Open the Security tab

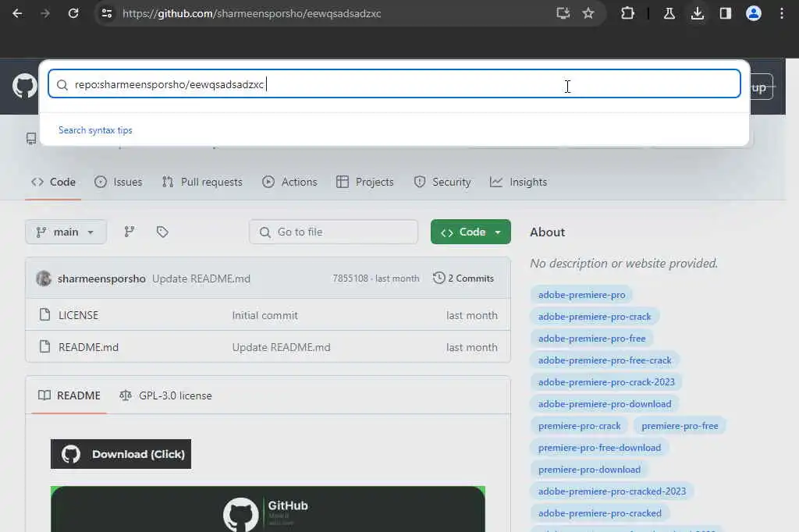click(442, 182)
